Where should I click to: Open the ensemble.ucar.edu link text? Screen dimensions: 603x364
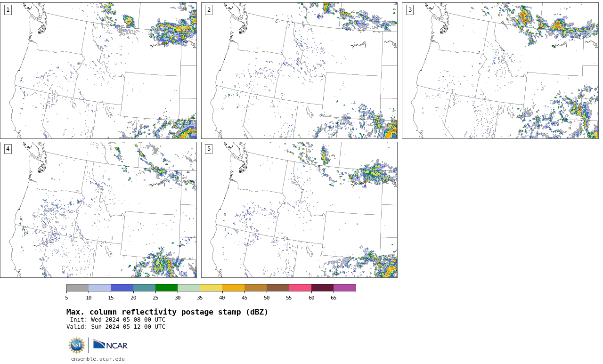(98, 359)
